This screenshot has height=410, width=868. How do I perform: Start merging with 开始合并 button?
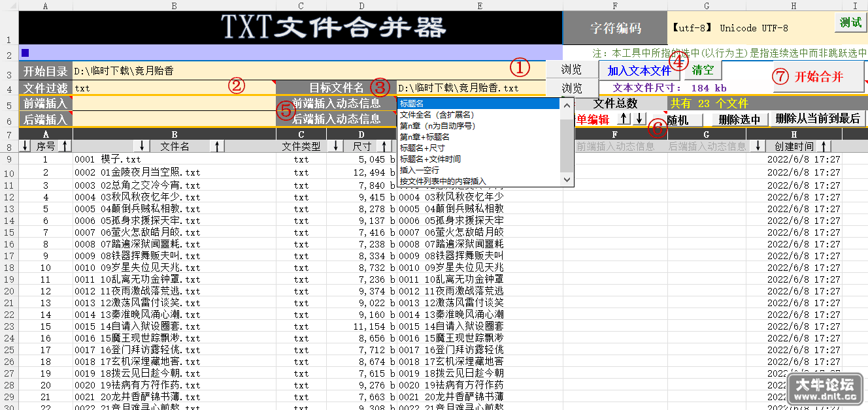(x=819, y=76)
